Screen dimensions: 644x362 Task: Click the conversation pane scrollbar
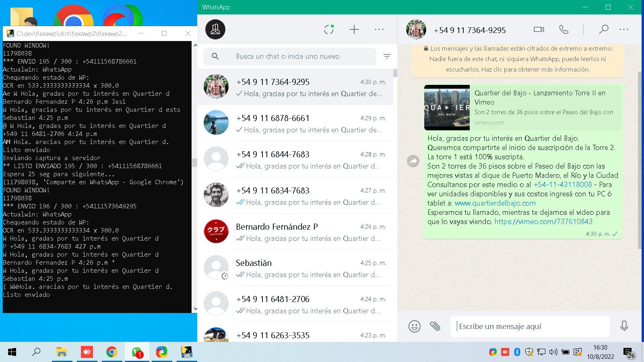pos(640,160)
